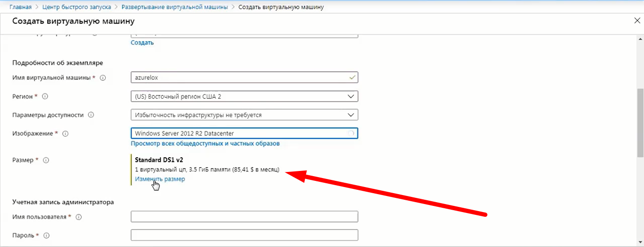Click the vertical scrollbar thumb
The width and height of the screenshot is (644, 247).
pos(640,123)
